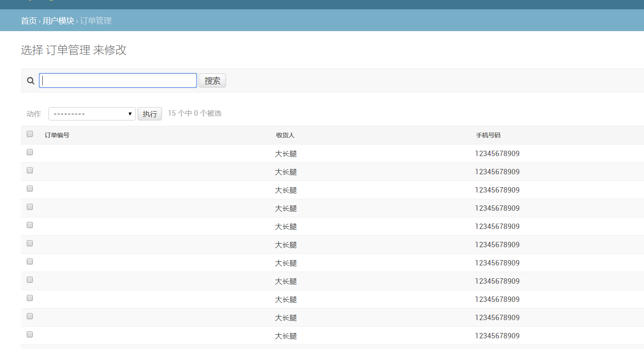Screen dimensions: 644x349
Task: Tick the checkbox of the second order row
Action: pos(30,170)
